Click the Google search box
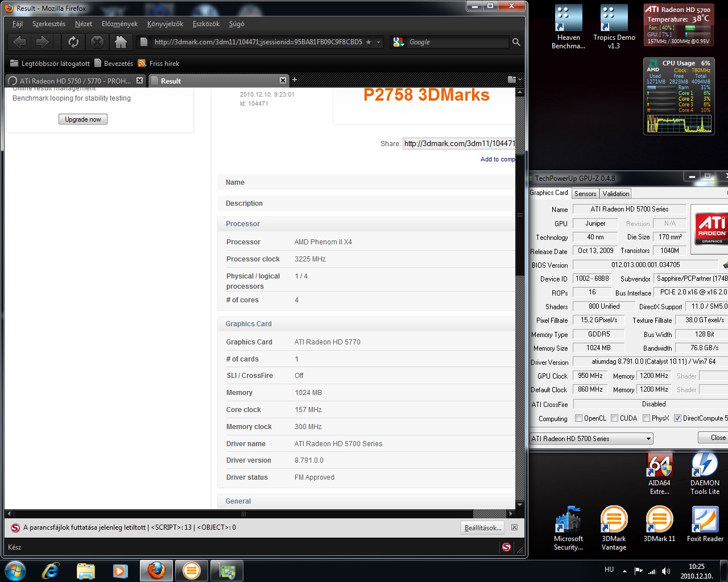Image resolution: width=728 pixels, height=582 pixels. (457, 42)
